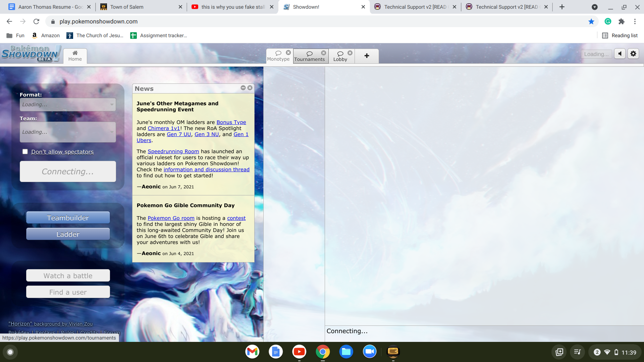Close the Lobby room tab
The width and height of the screenshot is (644, 362).
point(350,53)
